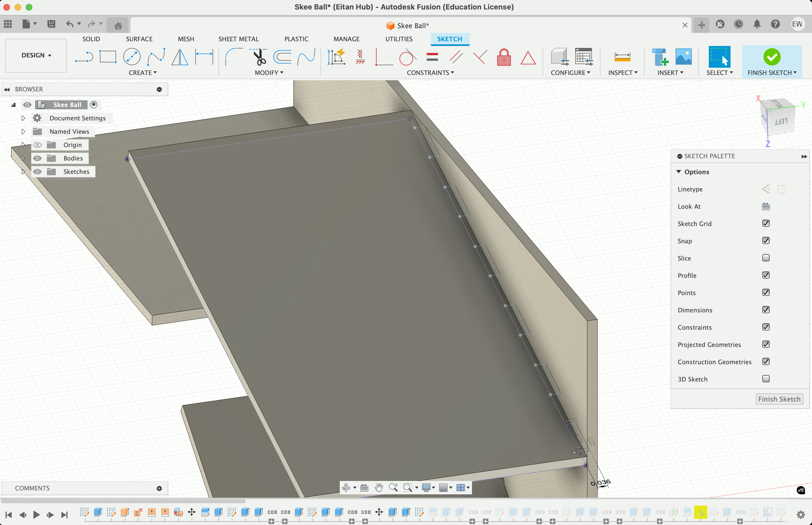Select the Line sketch tool
This screenshot has height=525, width=812.
coord(84,57)
